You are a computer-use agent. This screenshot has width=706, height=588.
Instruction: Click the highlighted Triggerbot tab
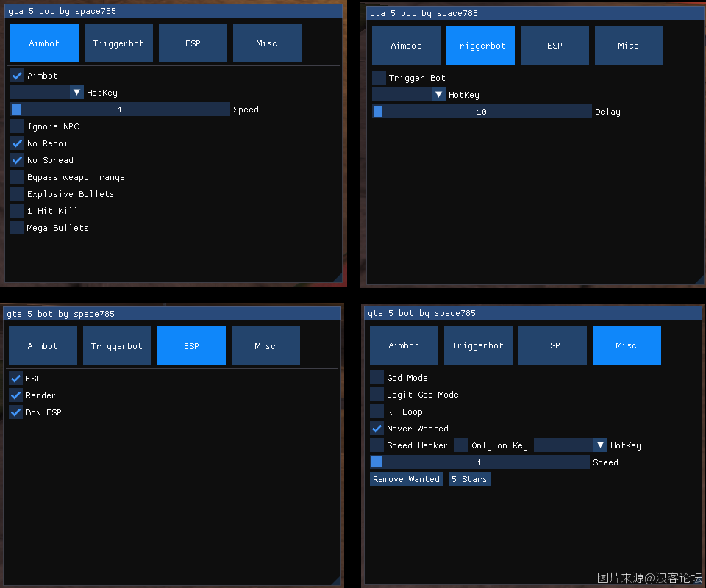coord(480,46)
